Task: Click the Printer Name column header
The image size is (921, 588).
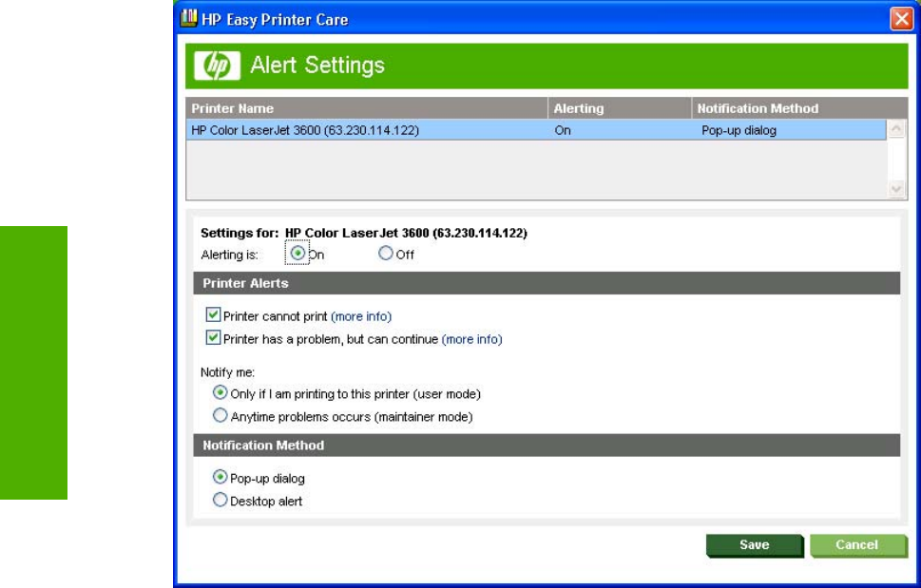Action: click(367, 108)
